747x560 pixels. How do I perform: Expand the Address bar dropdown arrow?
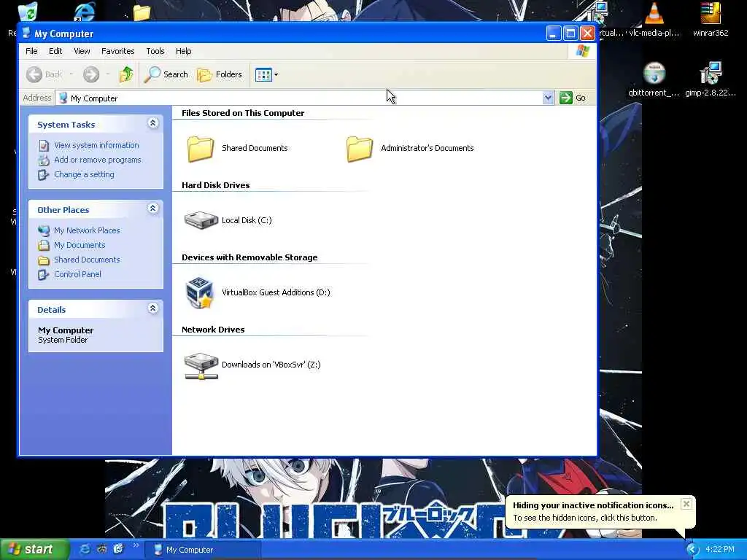[548, 98]
